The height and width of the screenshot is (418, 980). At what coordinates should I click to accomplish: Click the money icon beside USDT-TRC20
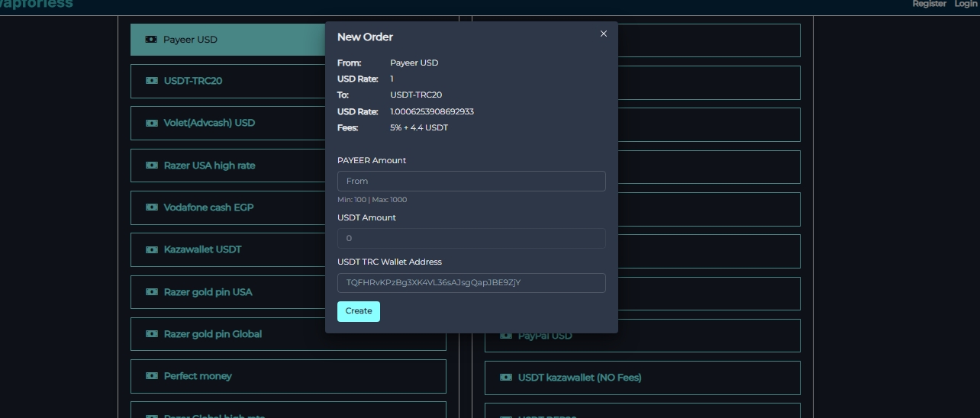click(x=151, y=81)
